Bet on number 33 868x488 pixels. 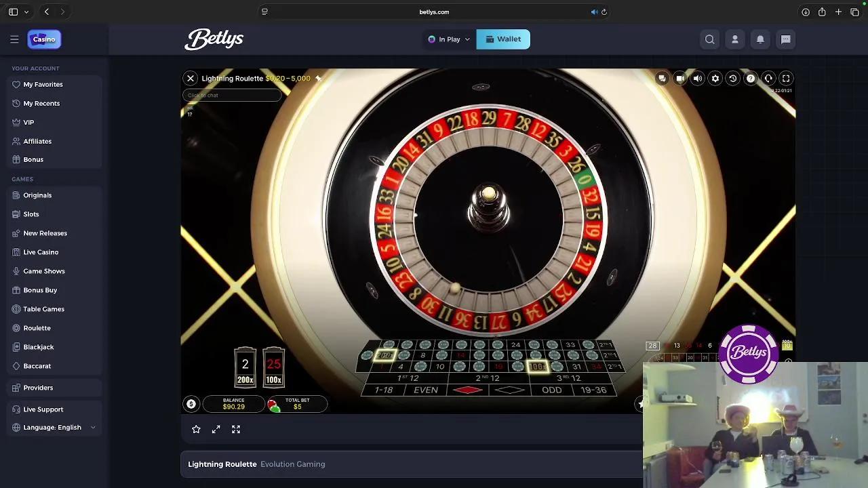point(570,345)
